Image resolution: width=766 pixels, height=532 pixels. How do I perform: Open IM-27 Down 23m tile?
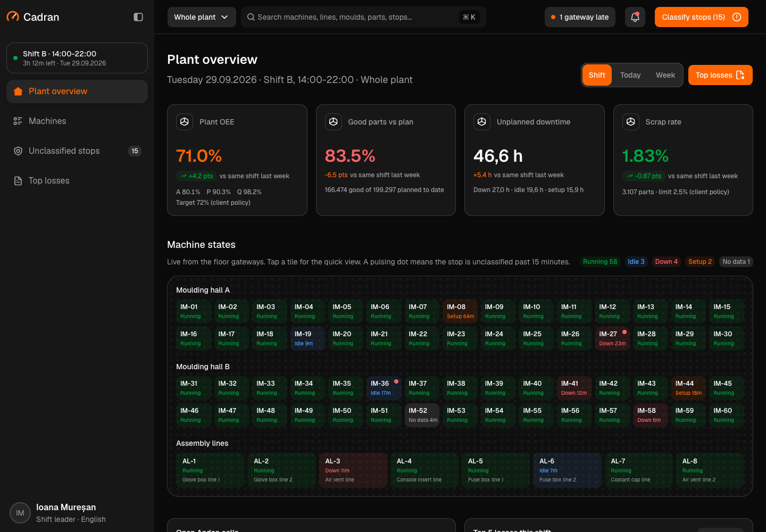pos(613,338)
